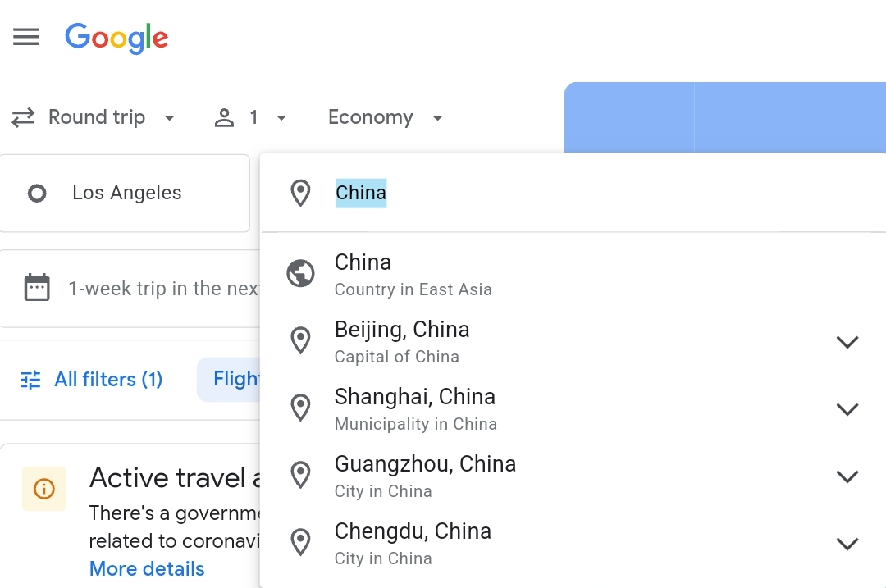Click the map pin icon beside Beijing
Screen dimensions: 886x588
[300, 341]
